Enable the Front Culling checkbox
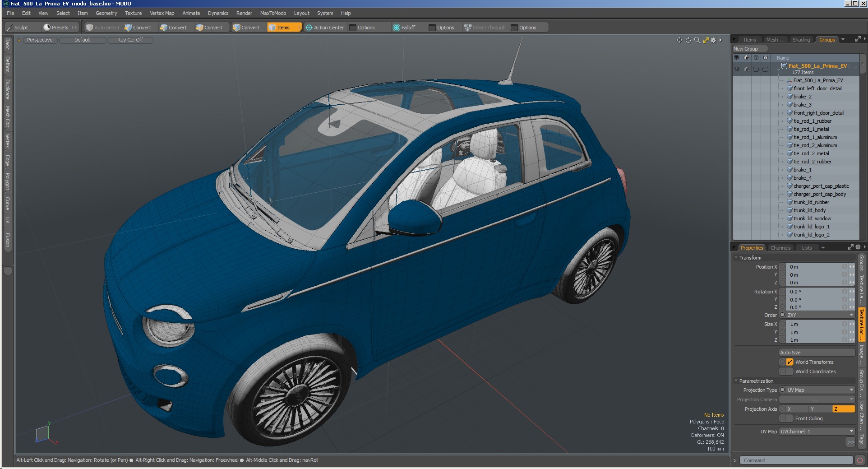The height and width of the screenshot is (469, 868). point(790,418)
